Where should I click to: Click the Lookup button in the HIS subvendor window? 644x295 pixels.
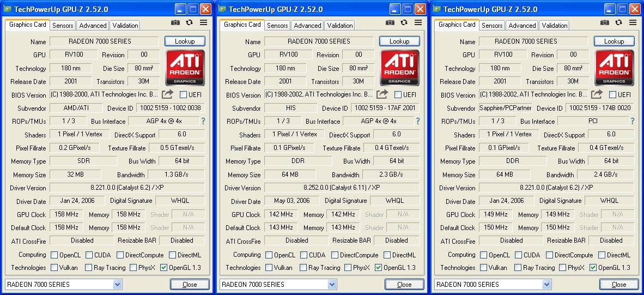coord(399,41)
